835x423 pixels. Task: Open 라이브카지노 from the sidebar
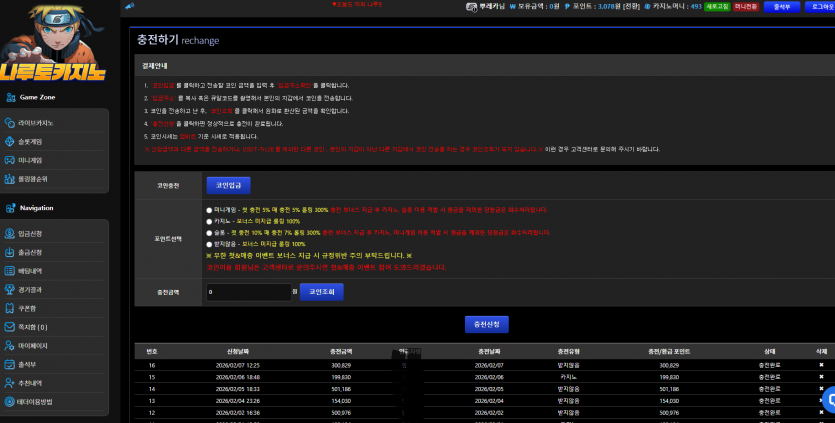point(36,123)
